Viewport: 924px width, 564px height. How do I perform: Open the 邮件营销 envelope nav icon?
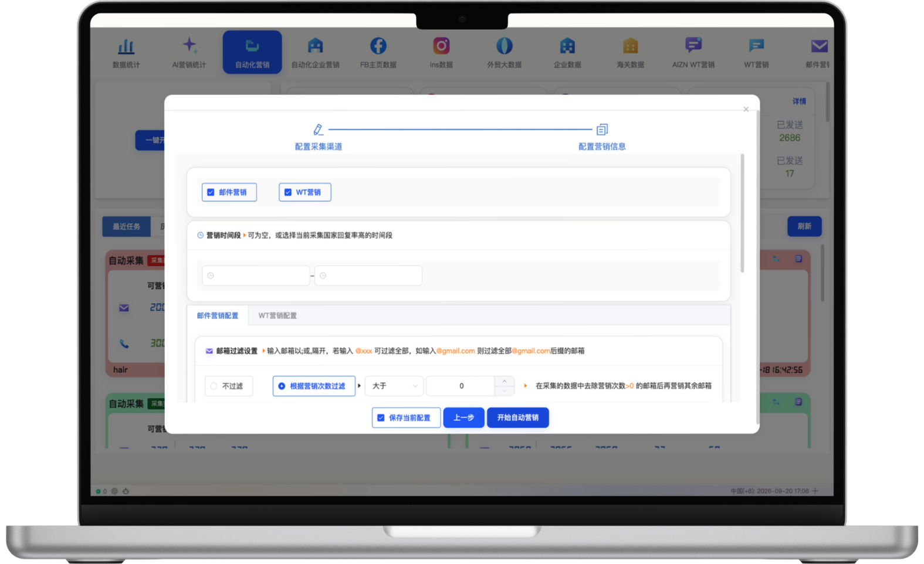pyautogui.click(x=819, y=46)
